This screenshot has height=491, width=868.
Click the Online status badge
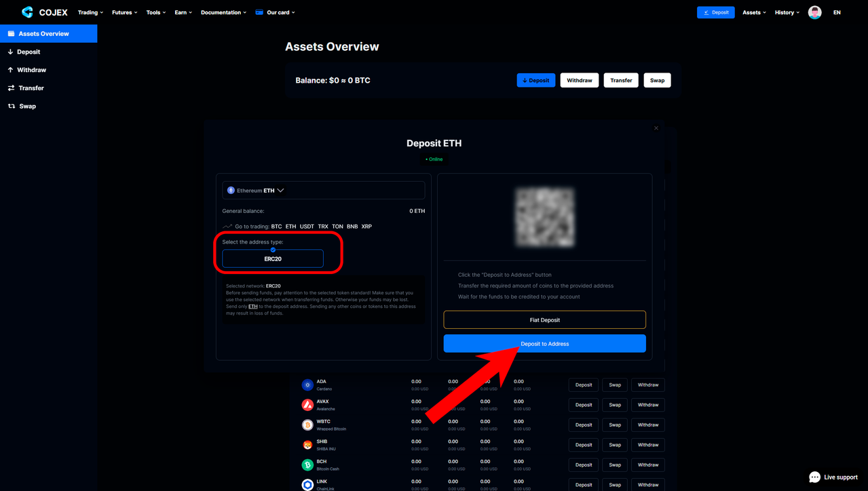pos(434,159)
